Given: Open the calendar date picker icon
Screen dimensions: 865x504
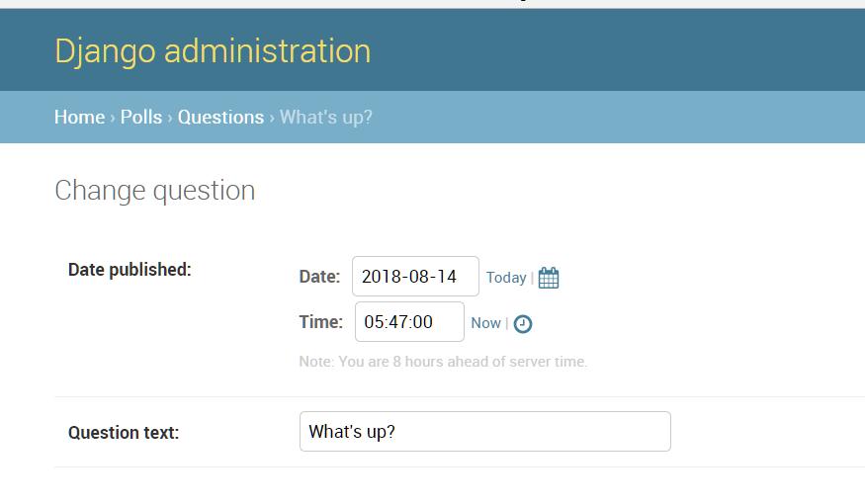Looking at the screenshot, I should coord(549,278).
